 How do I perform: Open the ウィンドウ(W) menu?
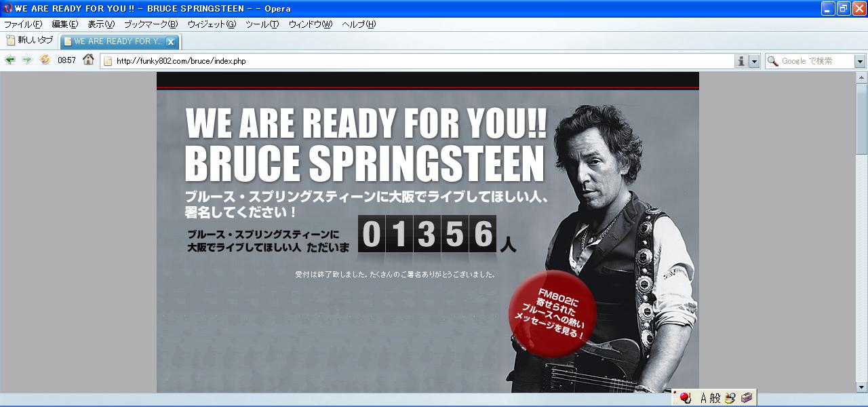click(311, 24)
